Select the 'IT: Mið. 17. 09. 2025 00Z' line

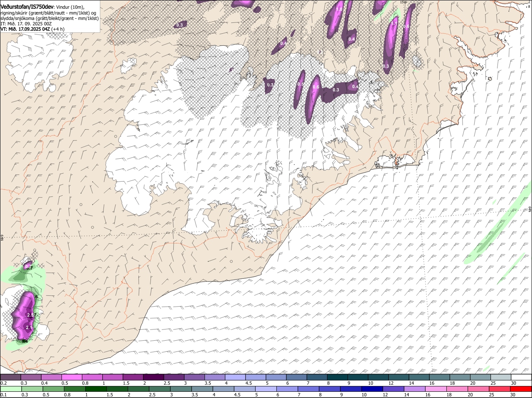coord(26,24)
